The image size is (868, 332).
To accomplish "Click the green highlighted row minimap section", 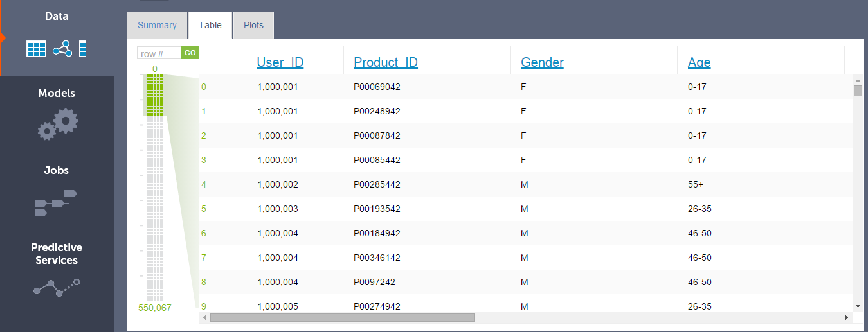I will 154,94.
